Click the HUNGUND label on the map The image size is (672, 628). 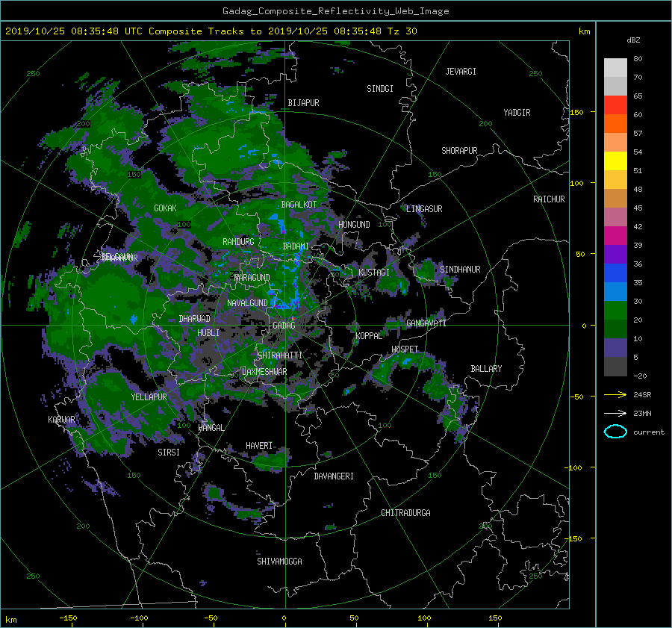point(354,225)
